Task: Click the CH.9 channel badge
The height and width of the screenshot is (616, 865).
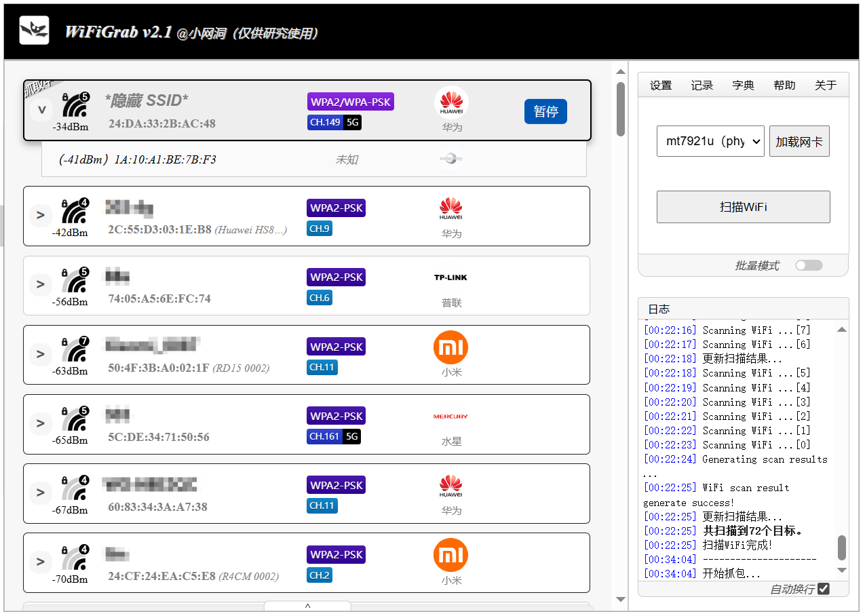Action: pyautogui.click(x=320, y=229)
